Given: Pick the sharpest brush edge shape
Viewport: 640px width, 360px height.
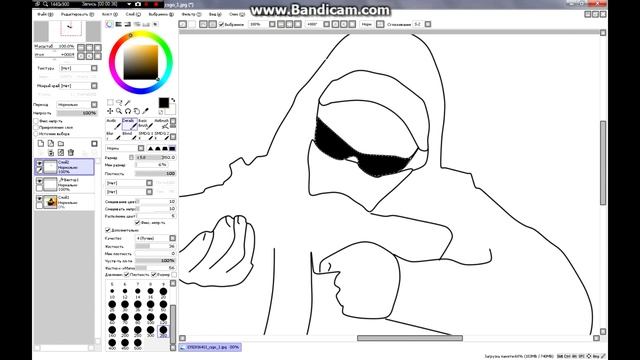Looking at the screenshot, I should (x=151, y=149).
